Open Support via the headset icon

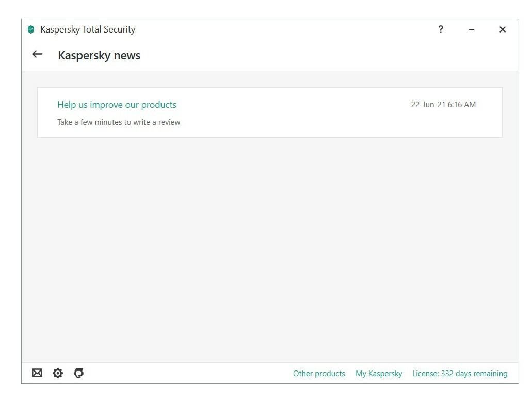click(x=79, y=373)
